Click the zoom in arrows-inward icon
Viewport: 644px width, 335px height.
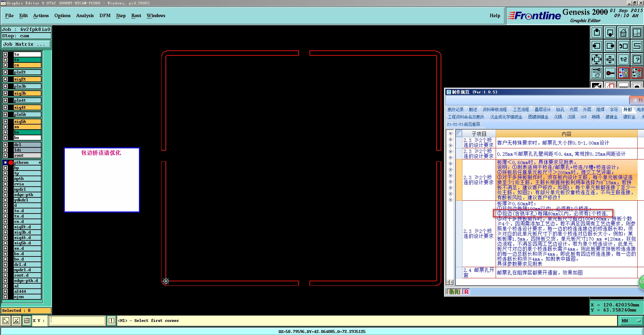pos(597,59)
